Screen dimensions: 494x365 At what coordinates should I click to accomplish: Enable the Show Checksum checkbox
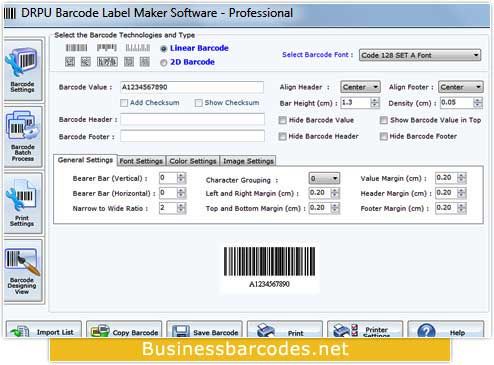199,103
